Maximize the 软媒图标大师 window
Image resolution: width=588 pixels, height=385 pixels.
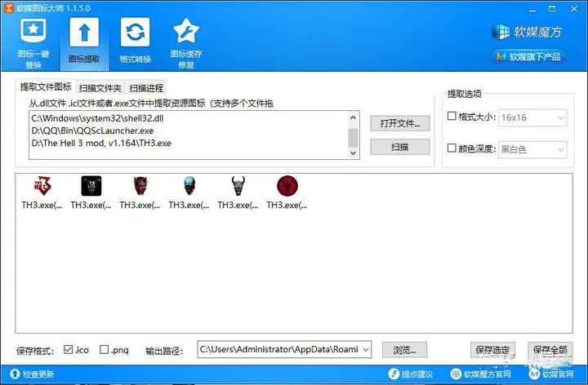[552, 9]
